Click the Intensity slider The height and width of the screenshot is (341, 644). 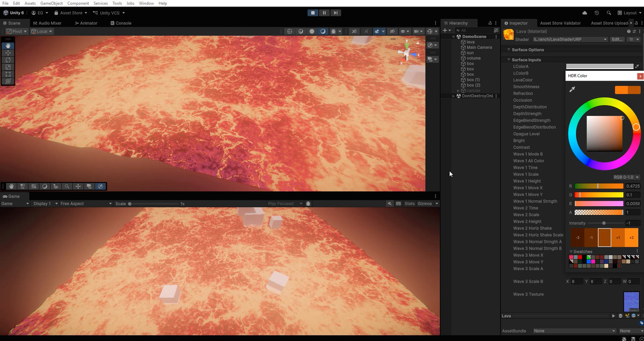(605, 223)
